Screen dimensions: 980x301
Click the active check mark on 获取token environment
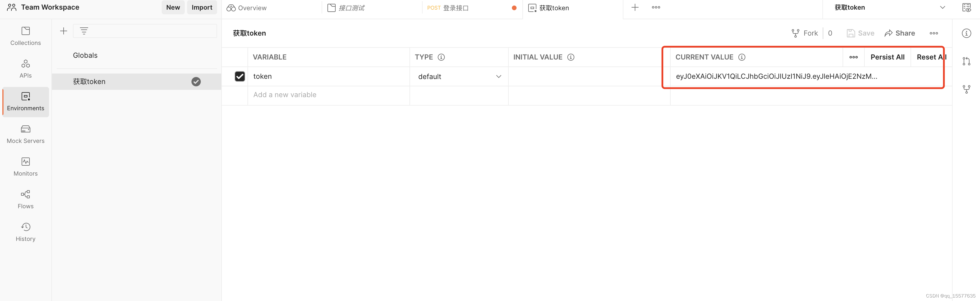tap(196, 82)
